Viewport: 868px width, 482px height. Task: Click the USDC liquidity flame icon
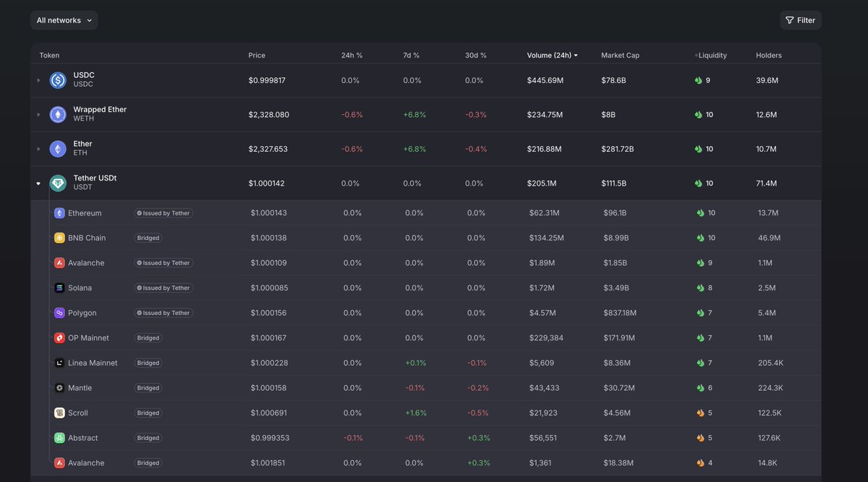[698, 80]
